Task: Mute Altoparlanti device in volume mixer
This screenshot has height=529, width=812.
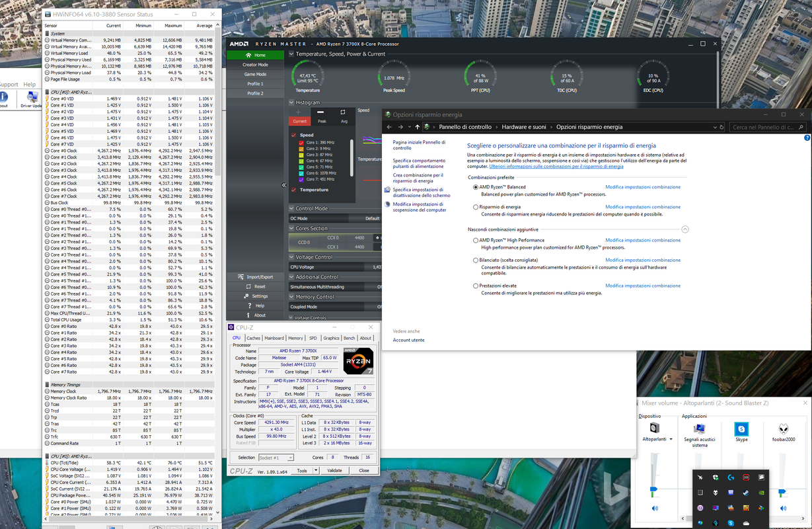Action: tap(655, 509)
